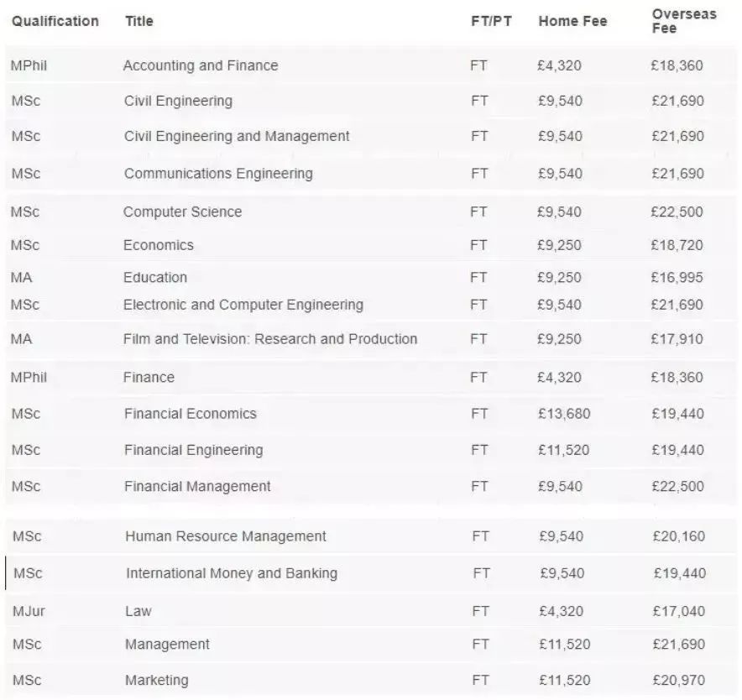Select the Law MJur course

(138, 611)
